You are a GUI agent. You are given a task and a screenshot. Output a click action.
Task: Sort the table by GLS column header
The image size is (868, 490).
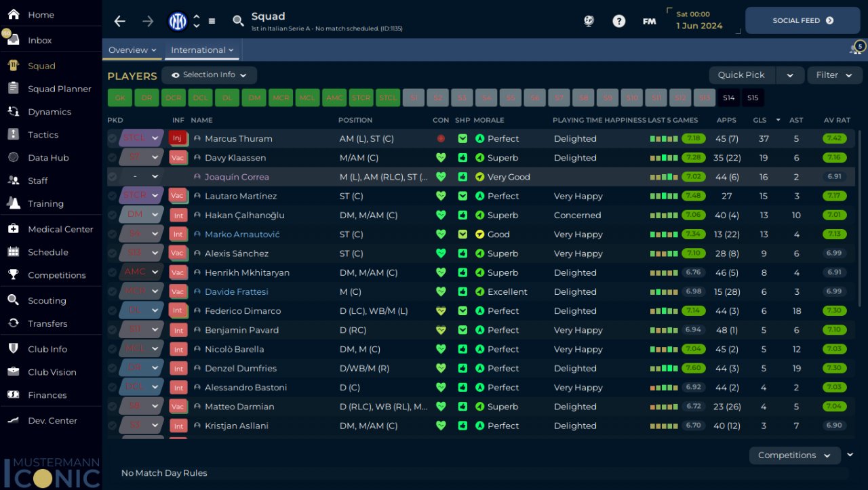click(759, 120)
